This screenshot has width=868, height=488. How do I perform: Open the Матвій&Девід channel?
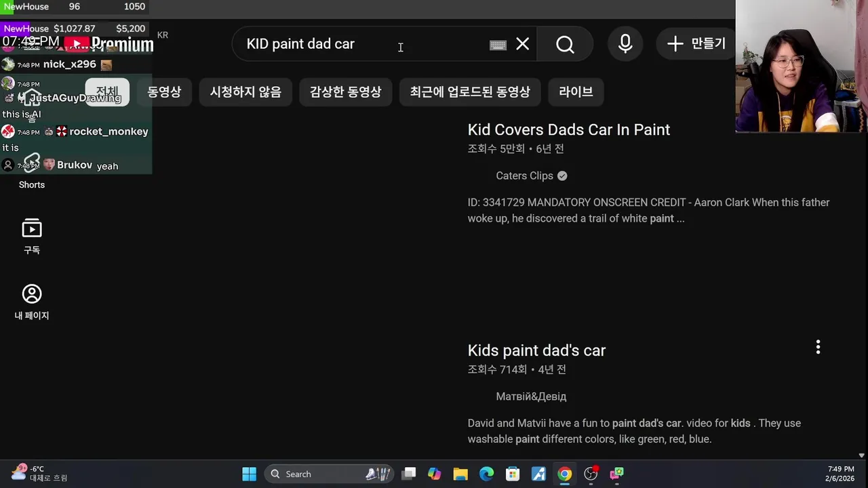coord(531,396)
